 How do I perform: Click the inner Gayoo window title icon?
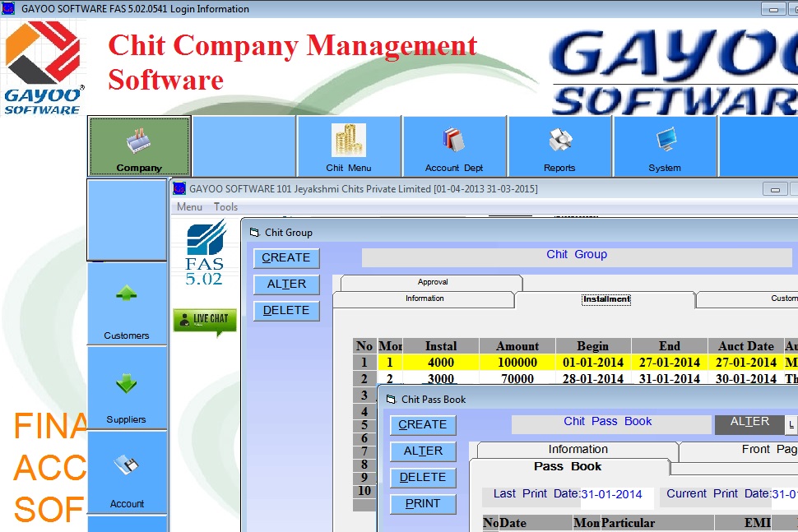pyautogui.click(x=179, y=188)
